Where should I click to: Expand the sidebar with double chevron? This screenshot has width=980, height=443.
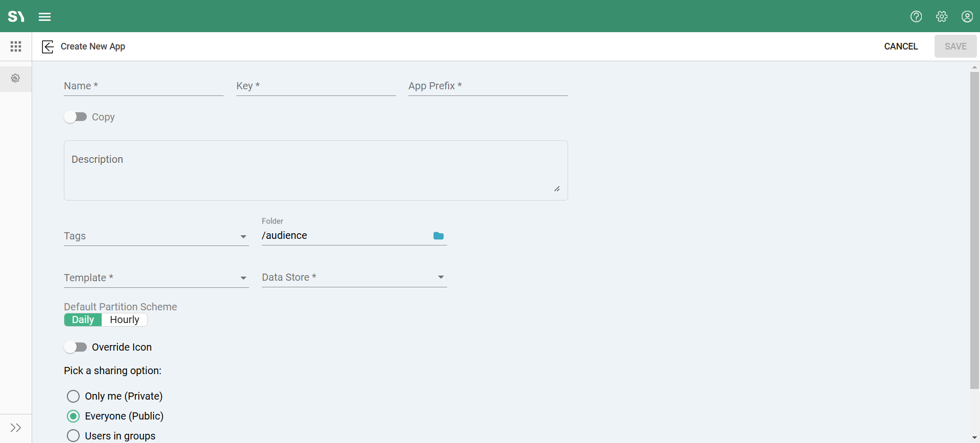16,428
